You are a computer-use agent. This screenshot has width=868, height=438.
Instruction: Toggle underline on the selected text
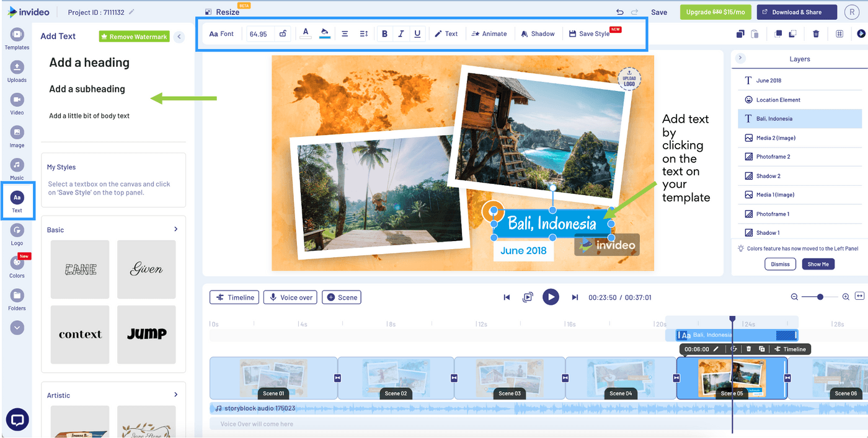tap(417, 33)
